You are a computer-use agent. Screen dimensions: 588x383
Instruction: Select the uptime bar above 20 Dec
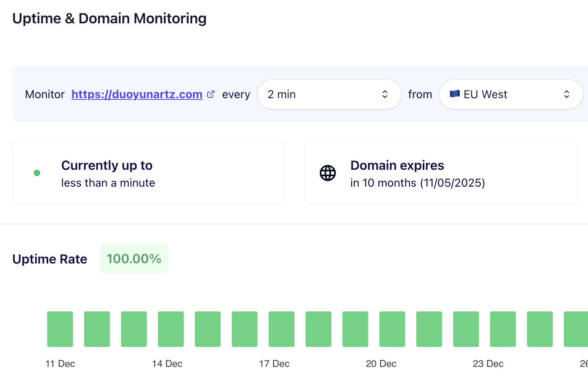click(x=392, y=329)
